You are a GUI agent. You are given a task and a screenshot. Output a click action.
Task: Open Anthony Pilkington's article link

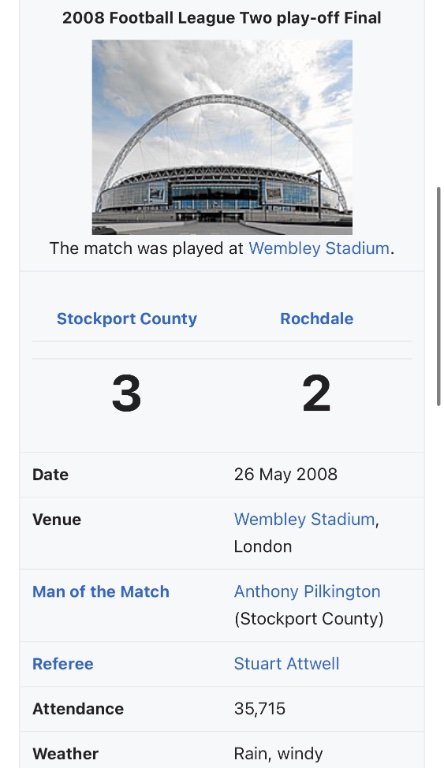tap(307, 592)
